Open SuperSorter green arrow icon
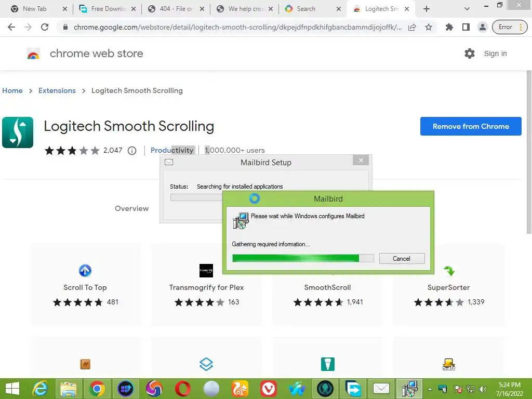Viewport: 532px width, 399px height. (x=449, y=271)
